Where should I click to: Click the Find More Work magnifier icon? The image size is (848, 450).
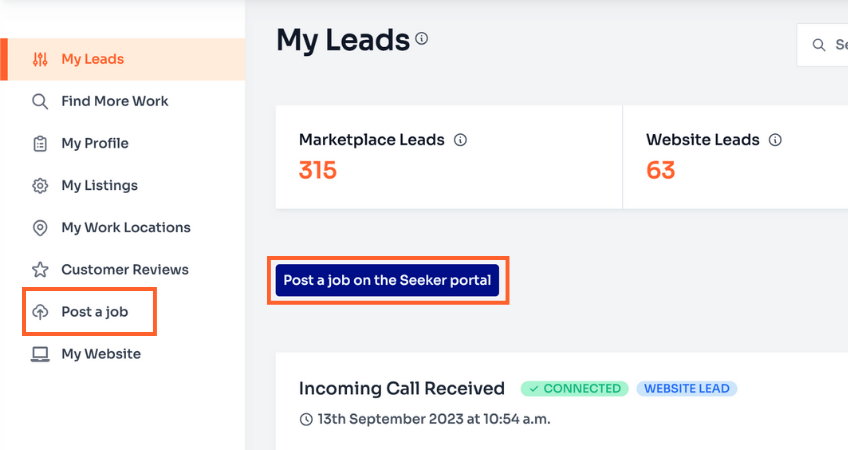40,101
